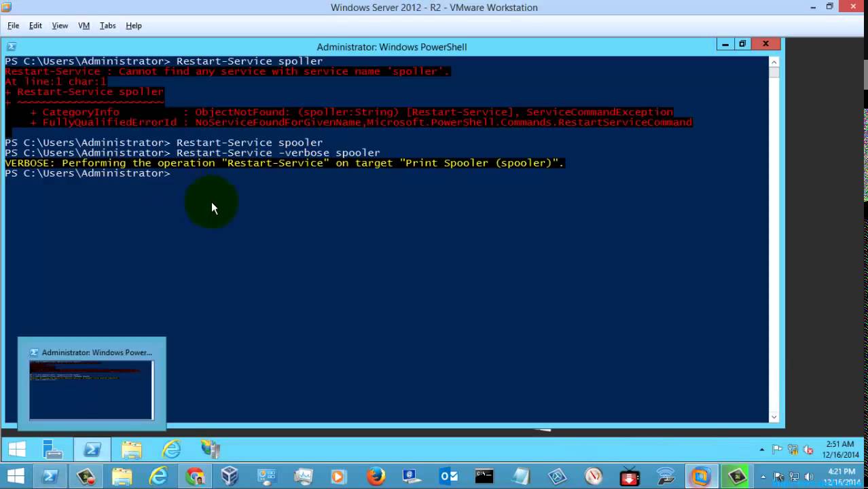Minimize the VMware Workstation window
The width and height of the screenshot is (868, 489).
pyautogui.click(x=814, y=7)
